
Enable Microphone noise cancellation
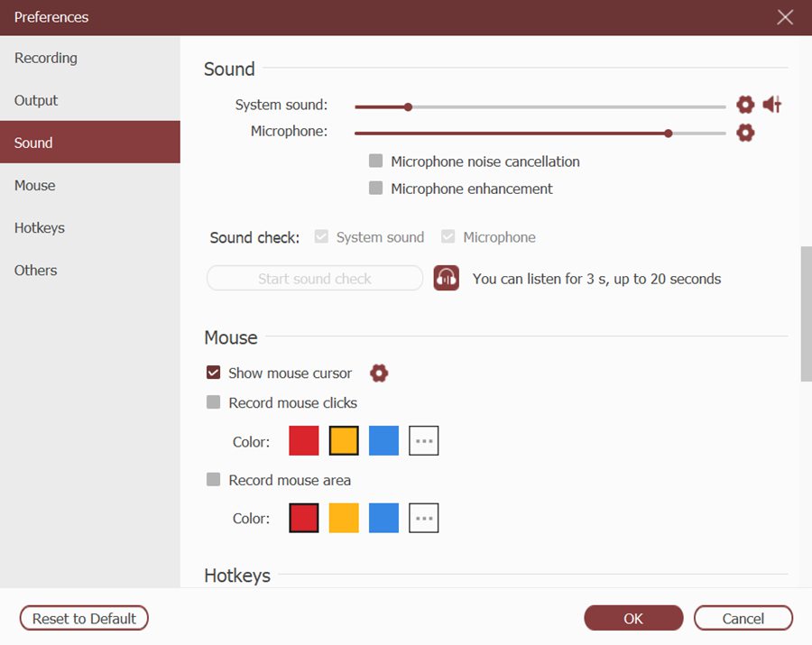376,161
